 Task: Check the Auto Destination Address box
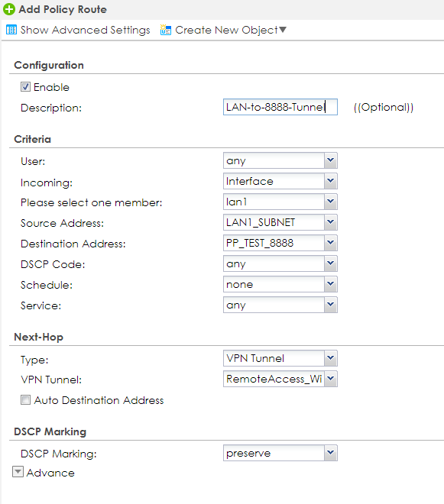click(25, 400)
